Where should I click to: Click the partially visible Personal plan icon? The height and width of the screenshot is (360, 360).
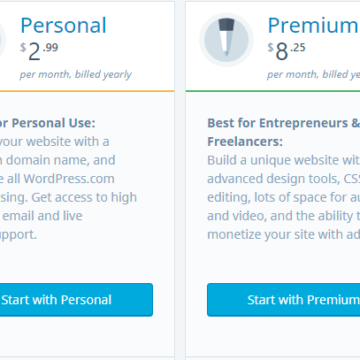pos(3,39)
